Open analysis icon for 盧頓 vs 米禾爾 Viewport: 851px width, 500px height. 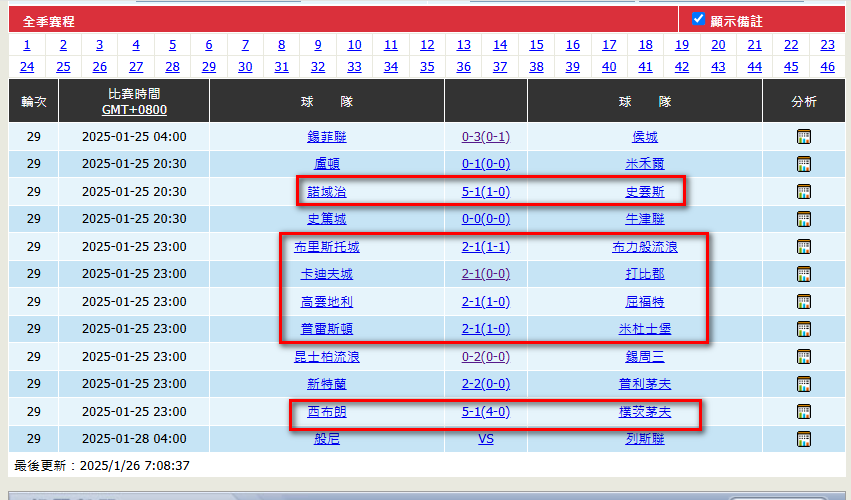point(803,164)
